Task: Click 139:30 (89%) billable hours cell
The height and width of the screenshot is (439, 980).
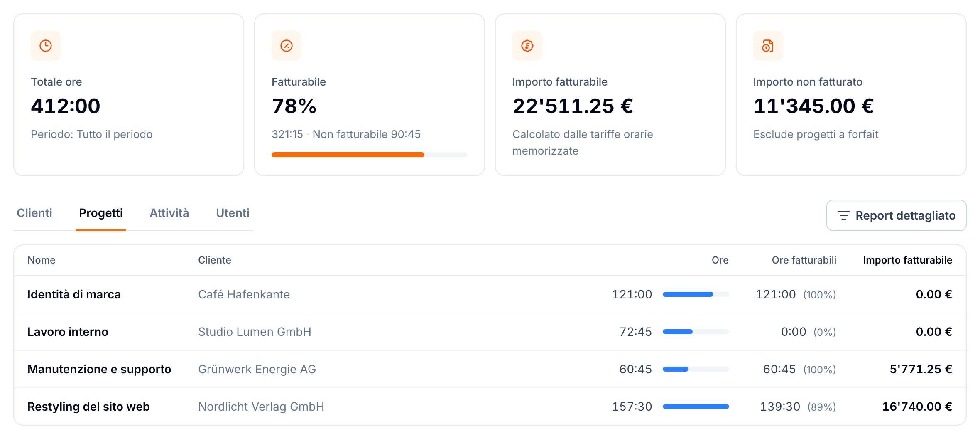Action: click(x=798, y=407)
